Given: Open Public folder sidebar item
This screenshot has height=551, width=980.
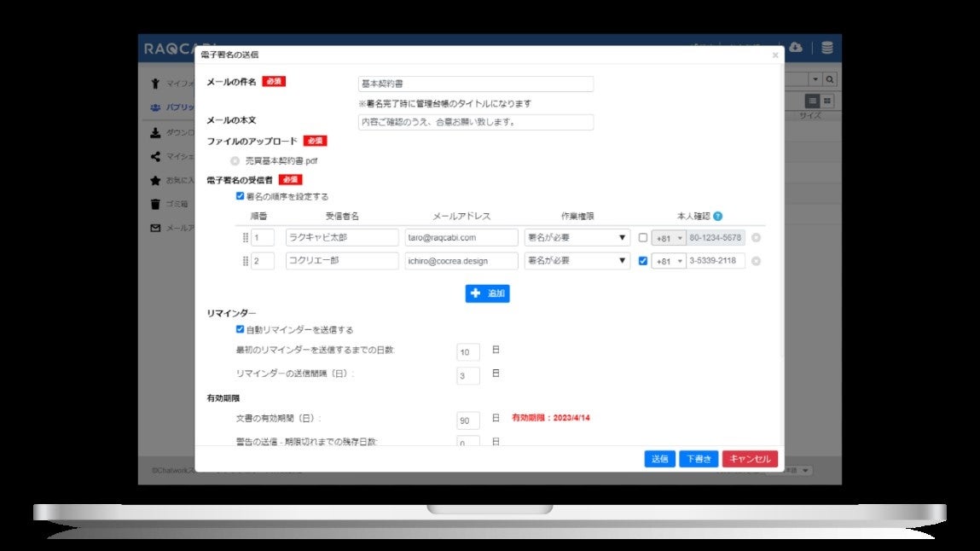Looking at the screenshot, I should [x=172, y=107].
